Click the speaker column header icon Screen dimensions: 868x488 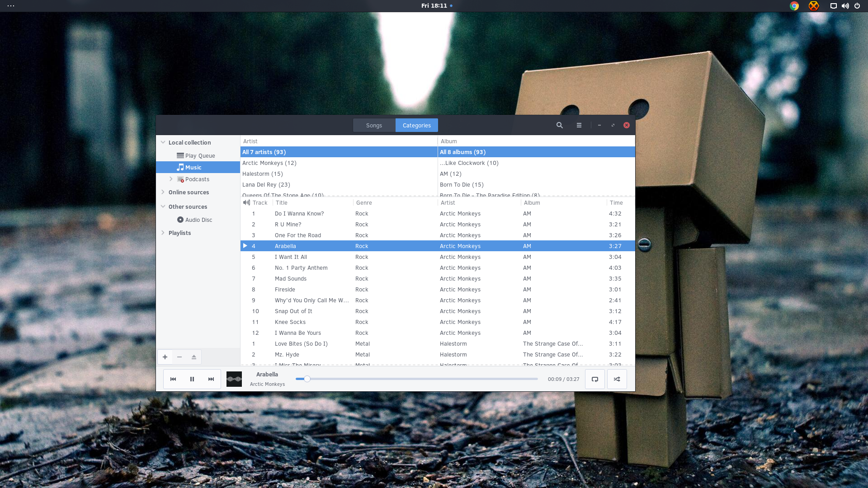246,202
